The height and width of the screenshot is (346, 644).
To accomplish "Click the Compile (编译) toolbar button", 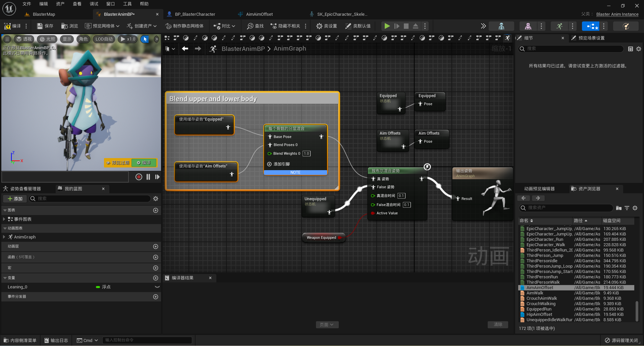I will 12,26.
